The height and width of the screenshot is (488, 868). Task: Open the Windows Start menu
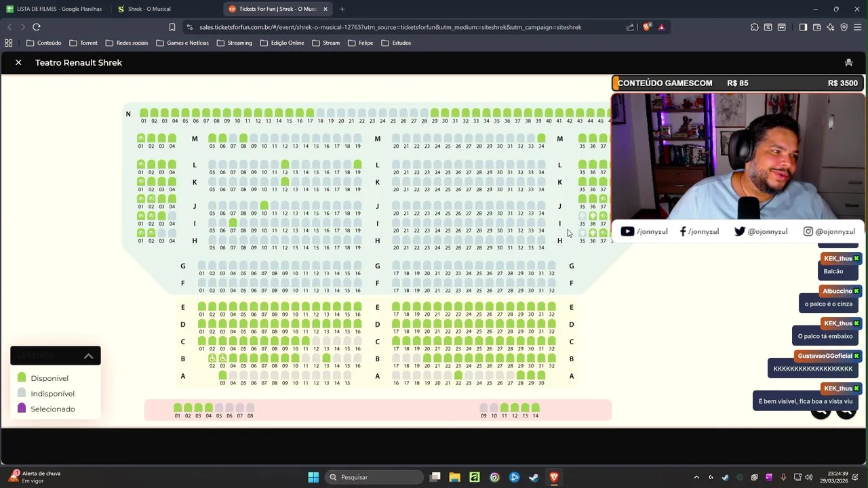313,477
